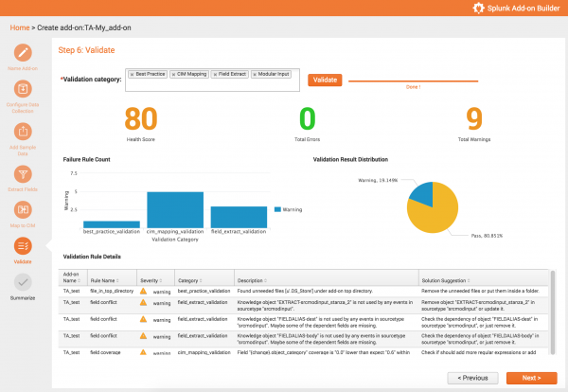
Task: Click the Configure Data Collection sidebar label
Action: point(23,108)
